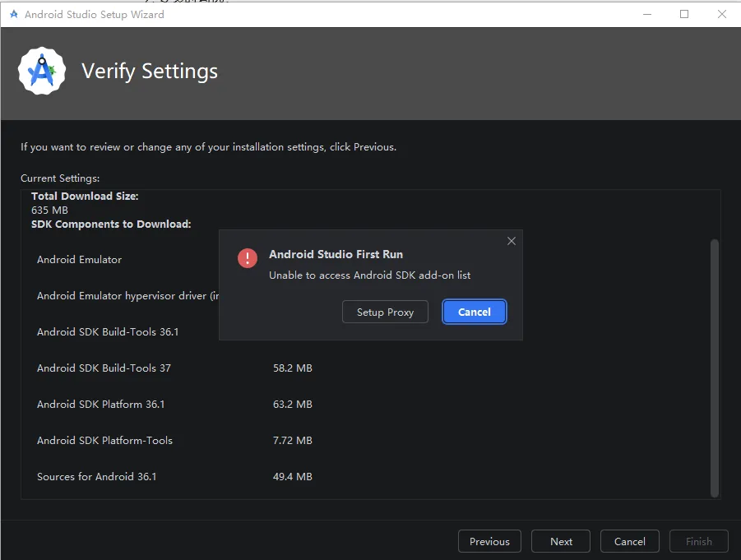Viewport: 741px width, 560px height.
Task: Go back with the Previous button
Action: 489,541
